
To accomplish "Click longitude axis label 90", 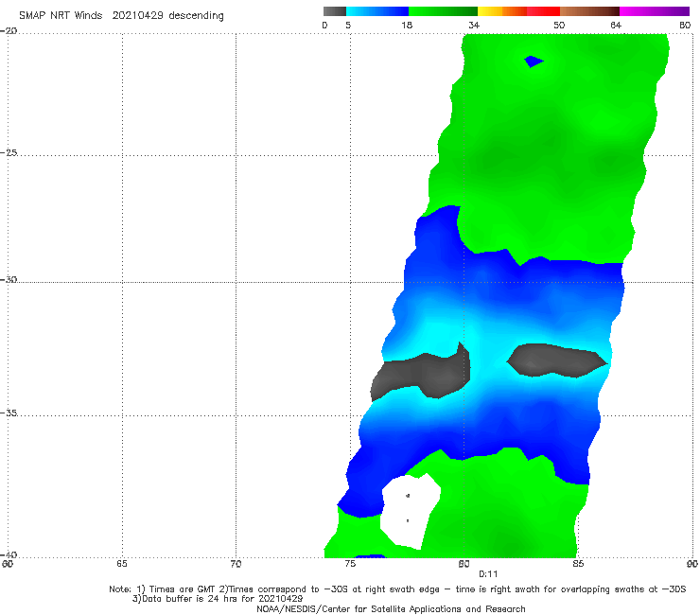I will tap(692, 564).
